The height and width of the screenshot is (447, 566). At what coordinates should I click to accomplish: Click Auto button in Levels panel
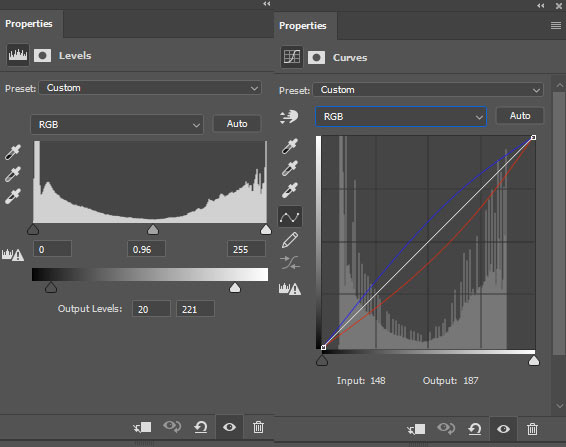click(237, 124)
